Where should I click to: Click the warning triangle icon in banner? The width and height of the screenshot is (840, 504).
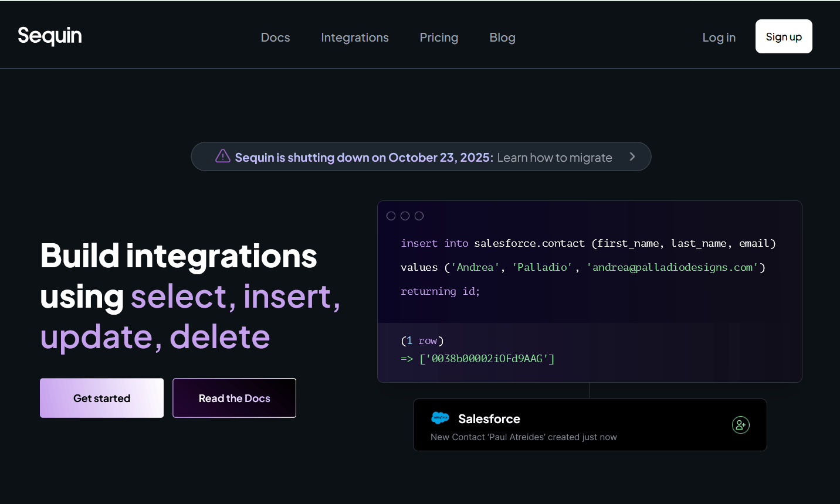pyautogui.click(x=223, y=156)
